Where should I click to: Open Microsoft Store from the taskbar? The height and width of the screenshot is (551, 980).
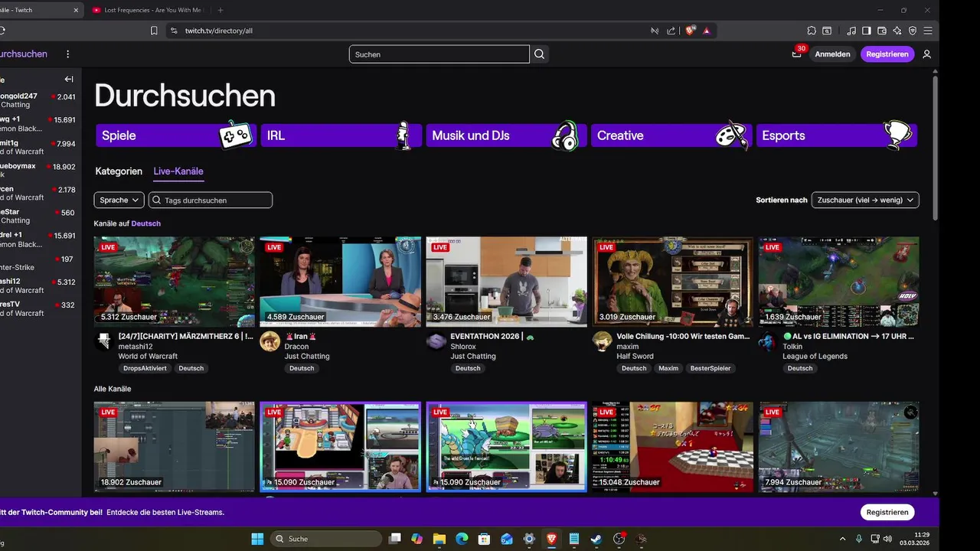point(484,539)
